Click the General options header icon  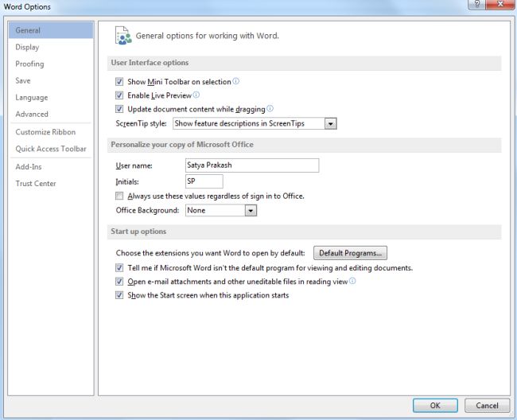(123, 36)
